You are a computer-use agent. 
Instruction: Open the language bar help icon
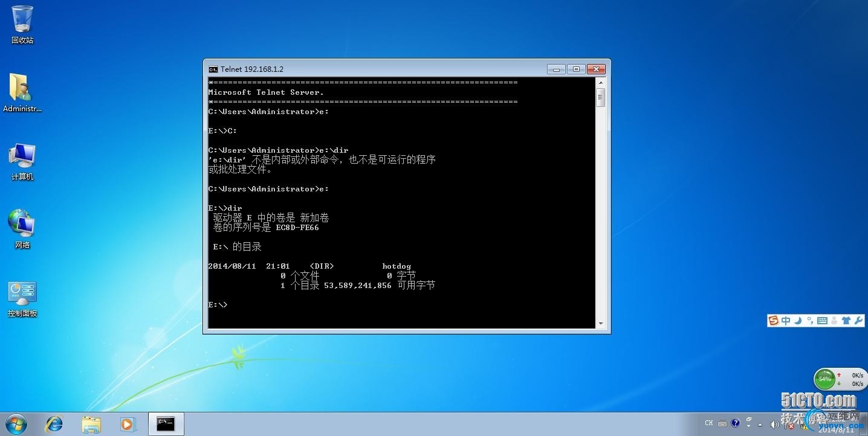click(735, 423)
